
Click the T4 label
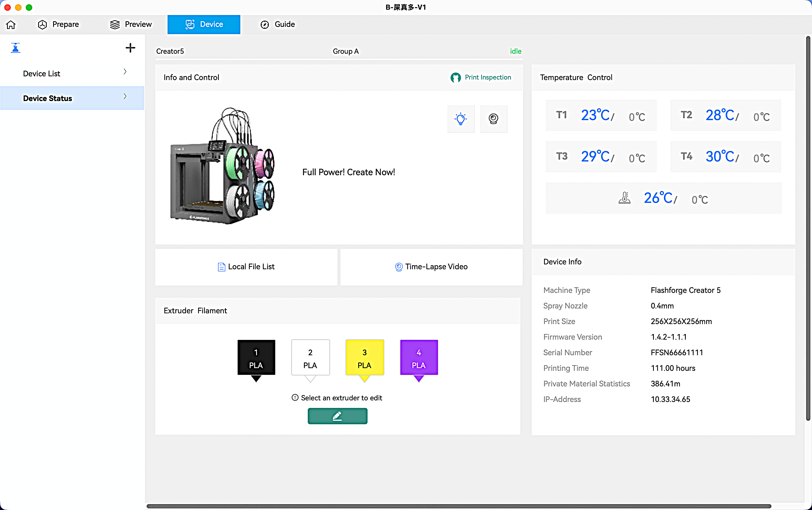click(687, 156)
